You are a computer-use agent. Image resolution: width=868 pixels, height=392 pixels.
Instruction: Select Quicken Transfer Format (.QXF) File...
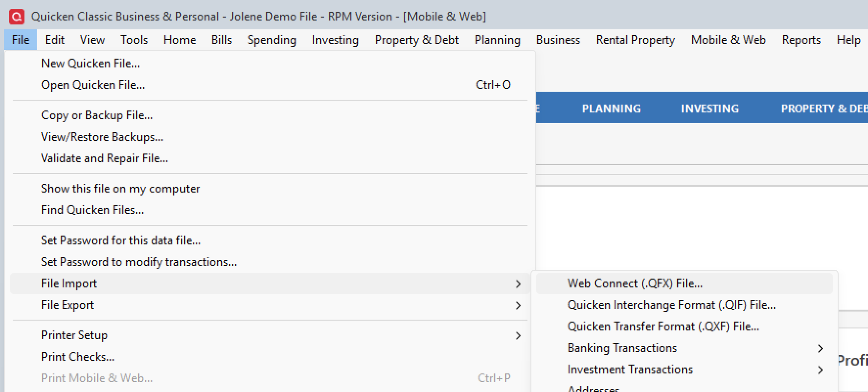click(x=685, y=327)
